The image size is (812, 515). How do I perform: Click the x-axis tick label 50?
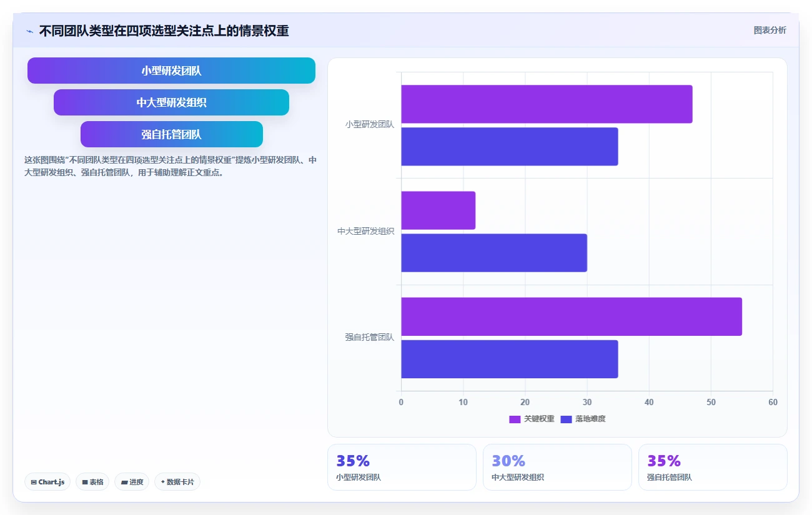(x=711, y=402)
